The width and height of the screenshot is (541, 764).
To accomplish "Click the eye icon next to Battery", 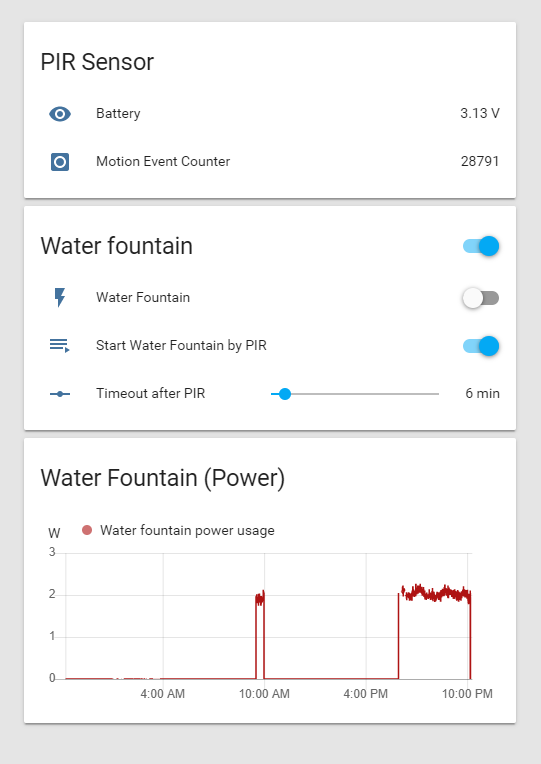I will click(60, 114).
